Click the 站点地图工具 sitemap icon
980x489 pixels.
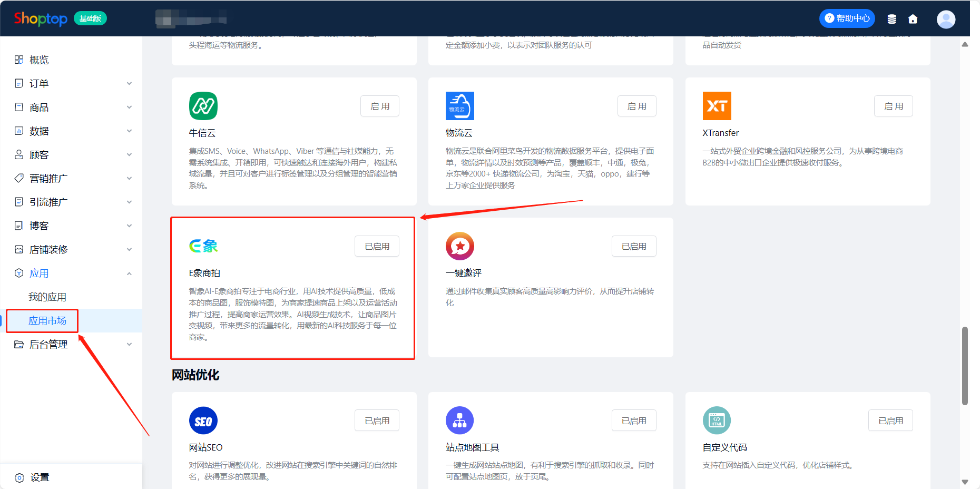(x=459, y=420)
